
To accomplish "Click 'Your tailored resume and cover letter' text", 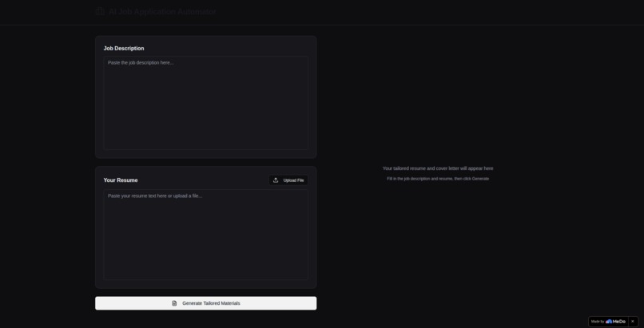I will pyautogui.click(x=438, y=168).
